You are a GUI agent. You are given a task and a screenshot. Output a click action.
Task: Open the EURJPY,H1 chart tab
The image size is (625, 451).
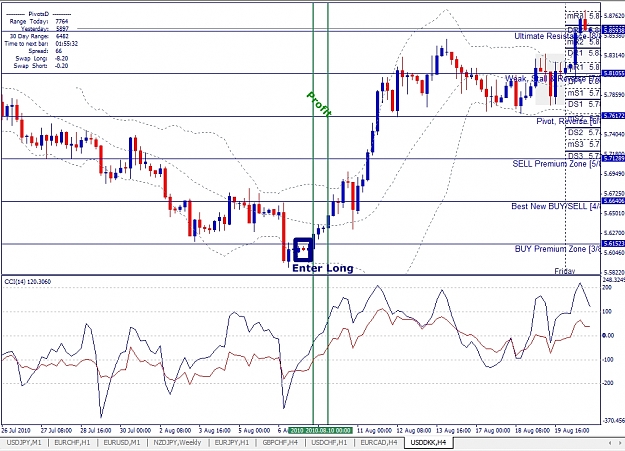232,443
